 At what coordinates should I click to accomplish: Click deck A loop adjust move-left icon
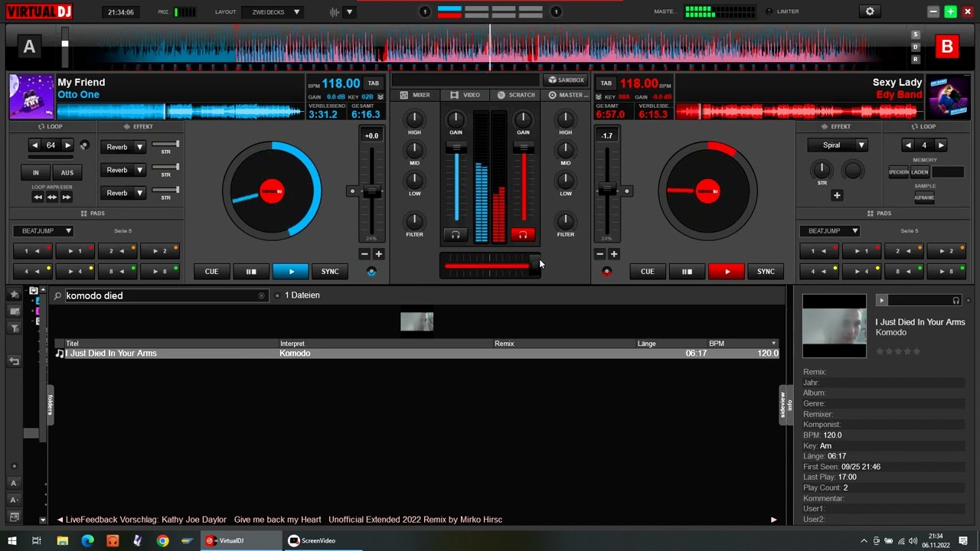(38, 197)
